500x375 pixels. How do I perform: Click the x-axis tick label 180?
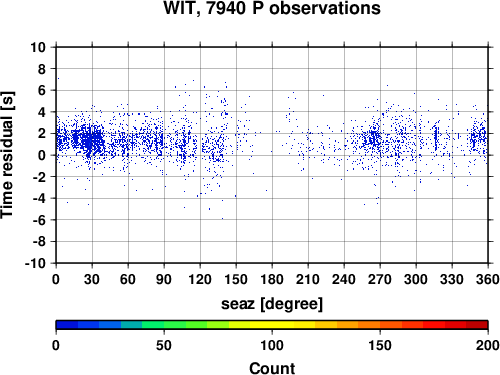tap(272, 279)
